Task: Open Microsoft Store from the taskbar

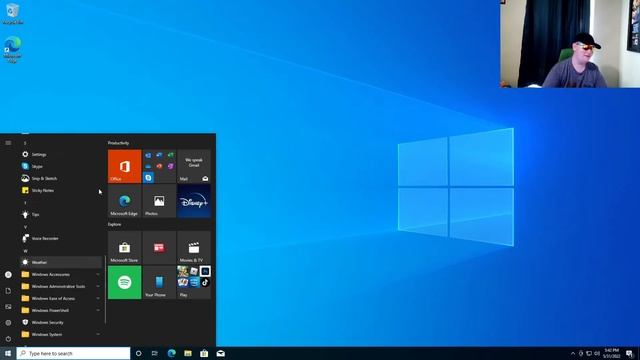Action: tap(204, 353)
